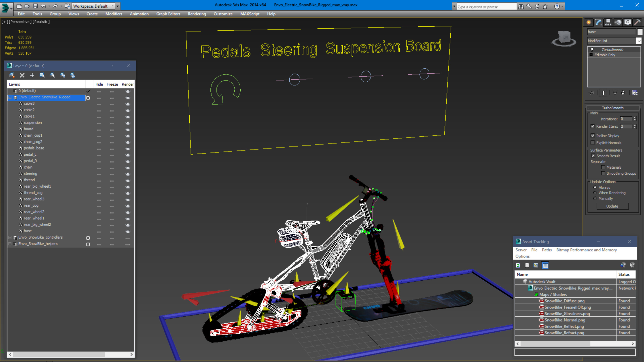The height and width of the screenshot is (362, 644).
Task: Switch to the Display panel tab
Action: (x=628, y=23)
